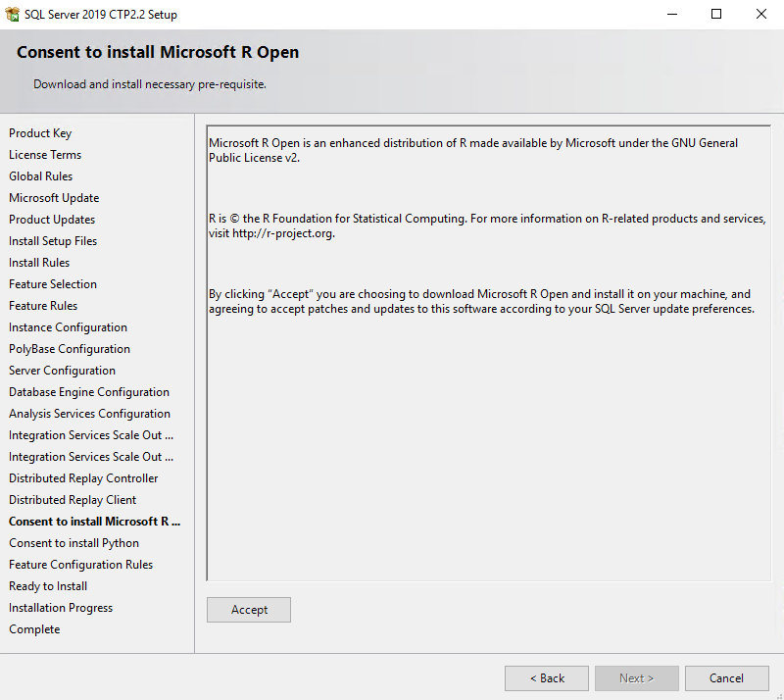Viewport: 784px width, 700px height.
Task: Click the Accept button
Action: point(249,610)
